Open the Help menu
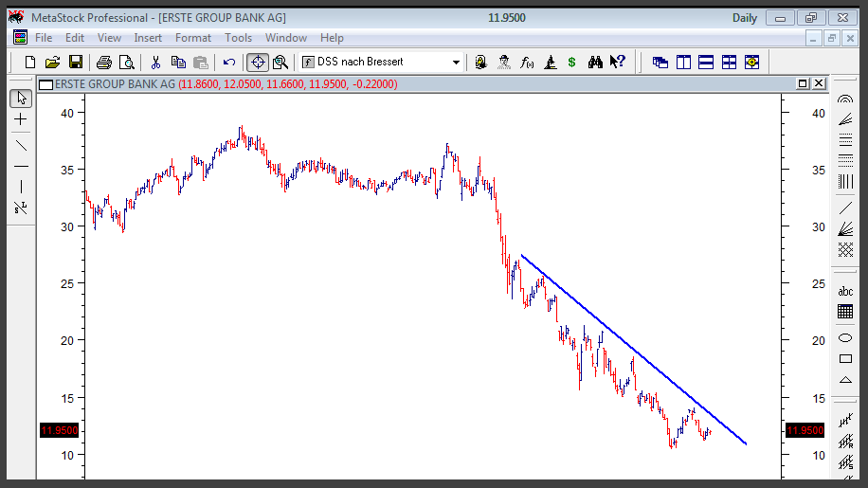Image resolution: width=868 pixels, height=488 pixels. [332, 38]
